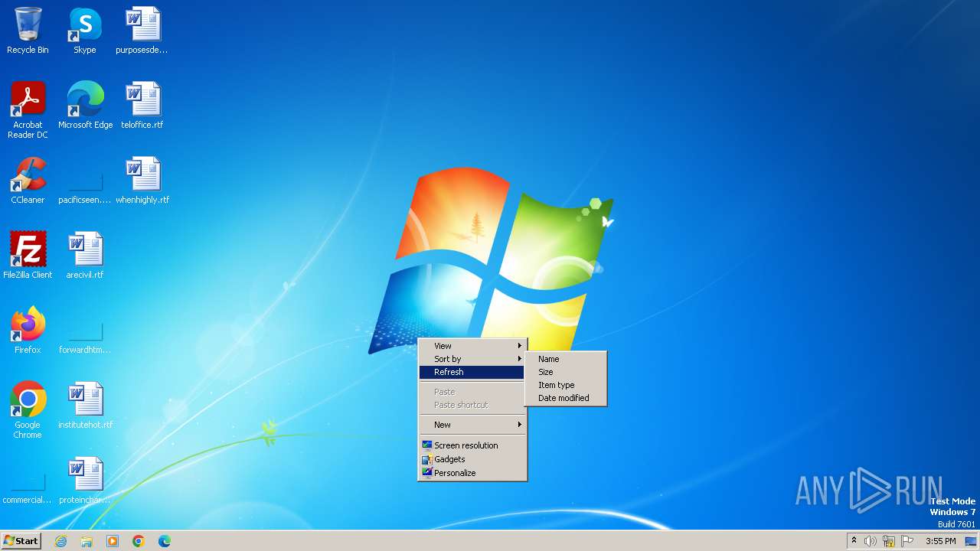Sort desktop icons by Date modified
This screenshot has width=980, height=551.
pyautogui.click(x=565, y=398)
